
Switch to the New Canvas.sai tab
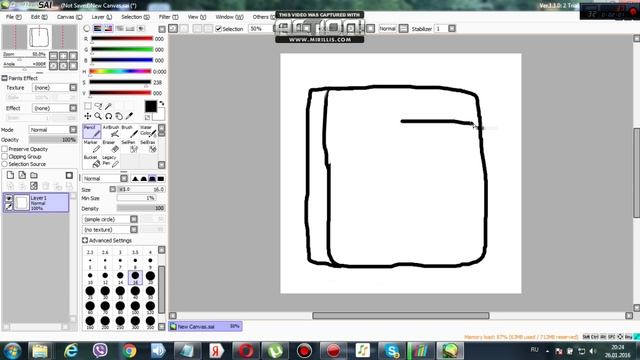pyautogui.click(x=205, y=327)
